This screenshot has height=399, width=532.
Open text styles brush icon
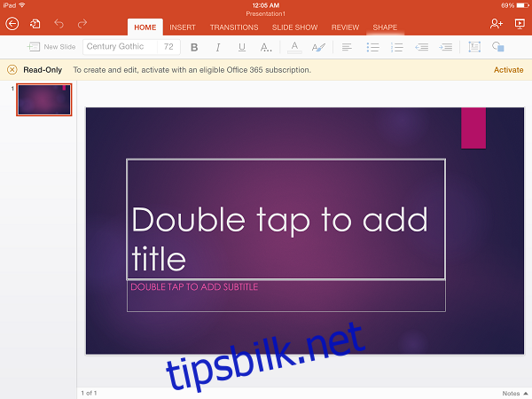(x=318, y=47)
